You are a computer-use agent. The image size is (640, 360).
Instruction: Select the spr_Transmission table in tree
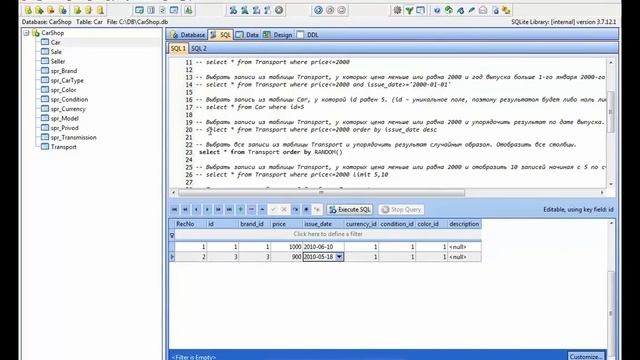click(73, 138)
